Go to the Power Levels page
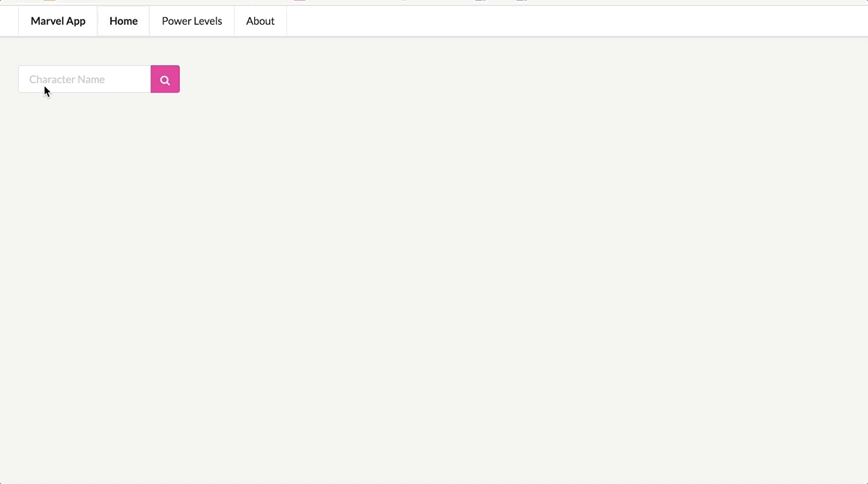This screenshot has width=868, height=484. coord(192,21)
